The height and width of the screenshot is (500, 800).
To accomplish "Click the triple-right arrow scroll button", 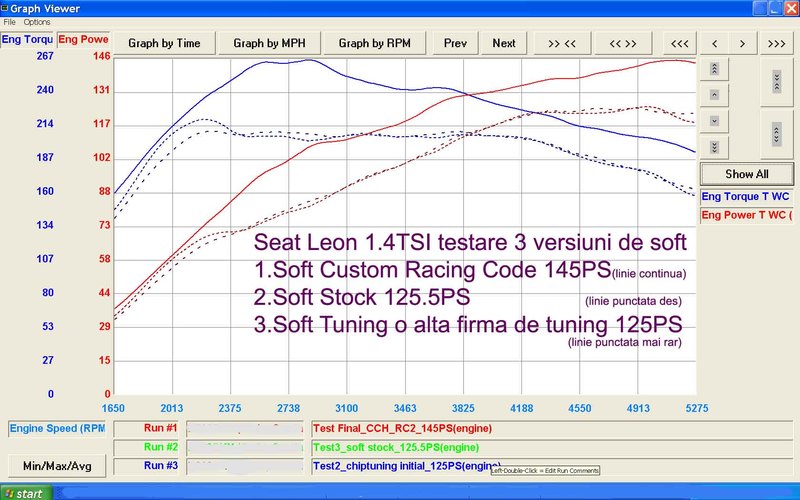I will point(777,43).
